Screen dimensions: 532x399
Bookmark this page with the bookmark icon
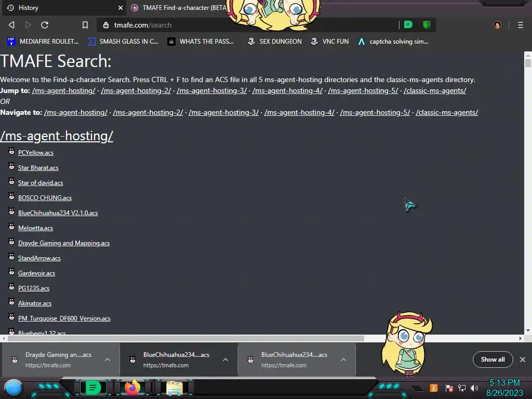coord(85,25)
